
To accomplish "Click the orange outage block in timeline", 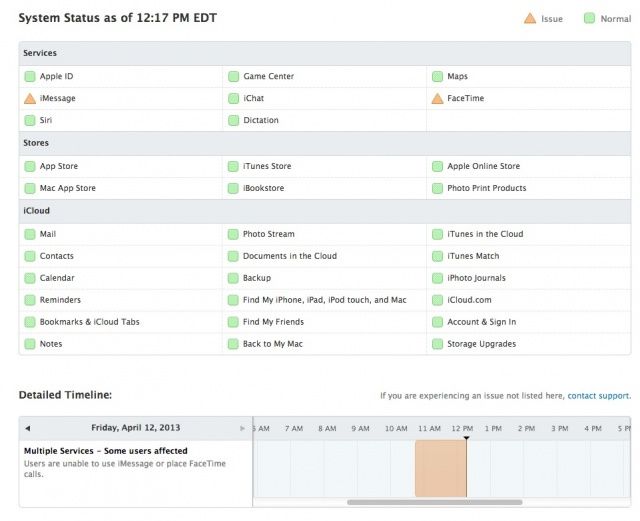I will click(441, 469).
